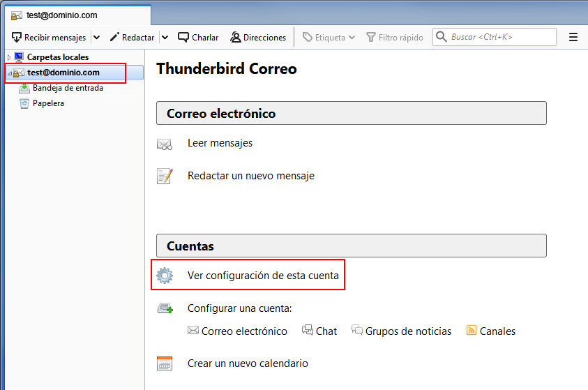The image size is (588, 390).
Task: Click the calendar icon beside Crear un nuevo calendario
Action: click(165, 363)
